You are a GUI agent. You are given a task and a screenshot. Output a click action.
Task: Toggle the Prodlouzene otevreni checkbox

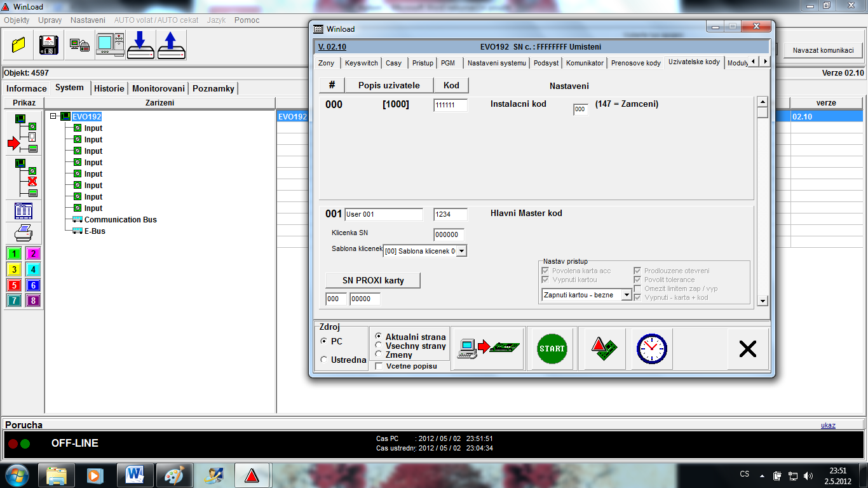click(637, 271)
